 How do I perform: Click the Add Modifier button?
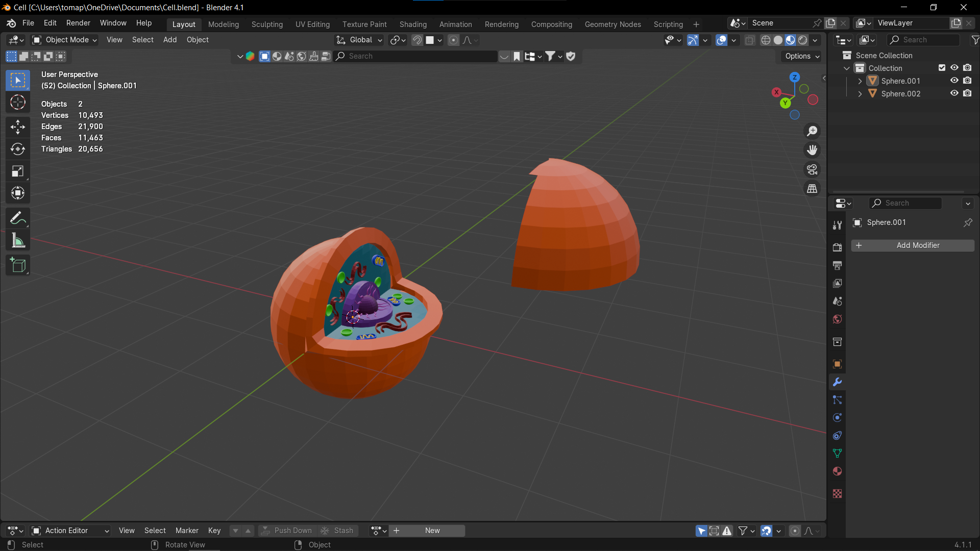913,245
